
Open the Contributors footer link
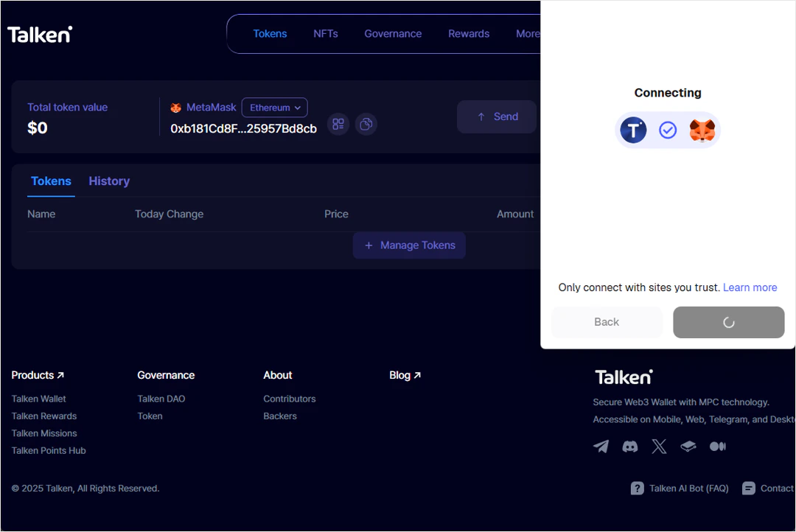point(290,399)
